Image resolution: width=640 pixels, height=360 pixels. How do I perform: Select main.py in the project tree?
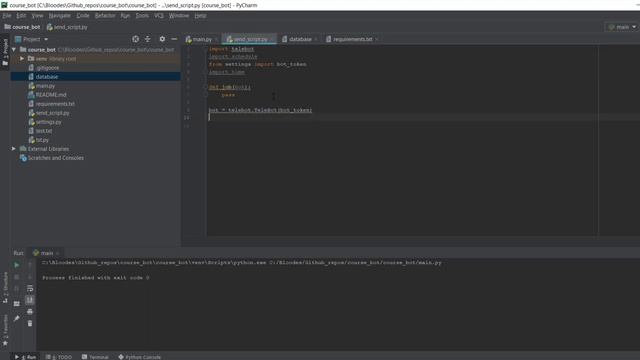45,86
